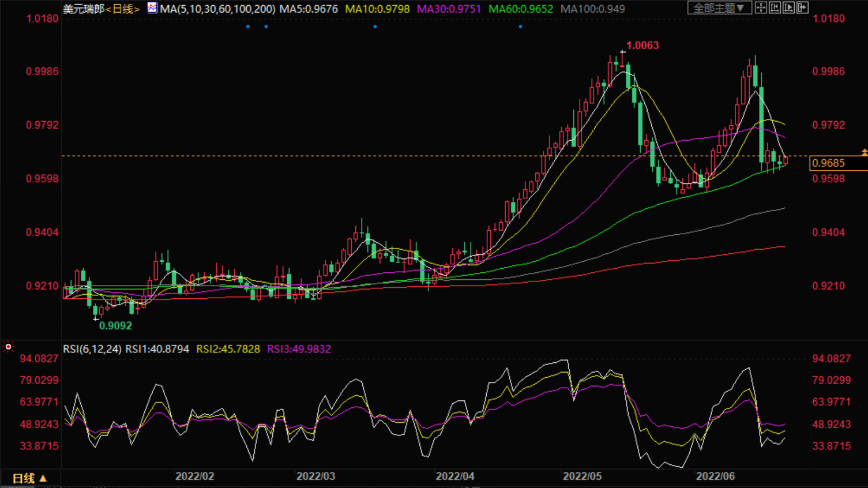Click the crosshair cursor icon
868x488 pixels.
point(761,7)
